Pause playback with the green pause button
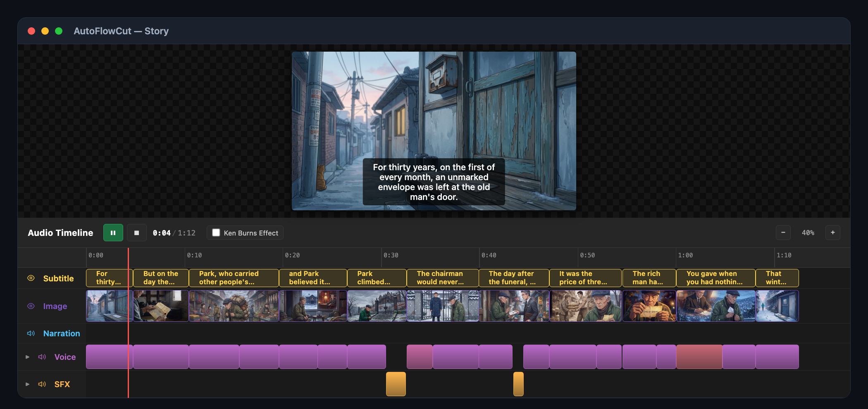 click(113, 233)
